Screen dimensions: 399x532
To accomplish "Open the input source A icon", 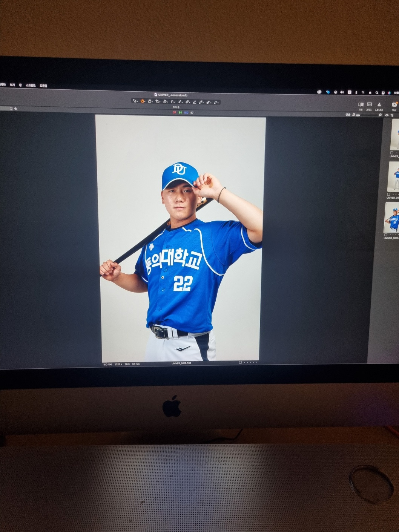I will pos(350,92).
